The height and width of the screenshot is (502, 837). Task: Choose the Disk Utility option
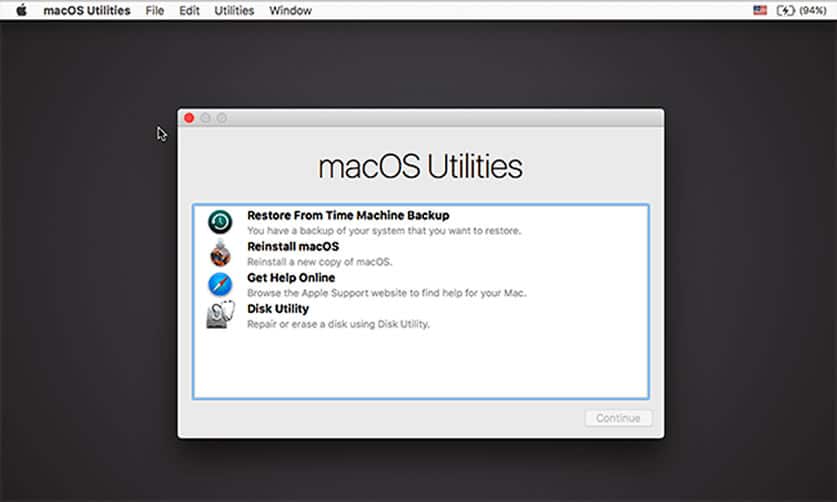(278, 309)
